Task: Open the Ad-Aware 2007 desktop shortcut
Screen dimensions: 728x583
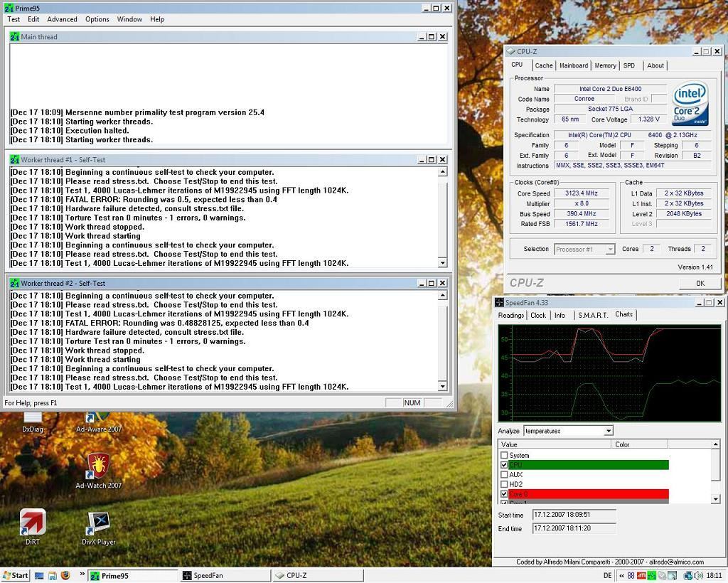Action: click(98, 418)
